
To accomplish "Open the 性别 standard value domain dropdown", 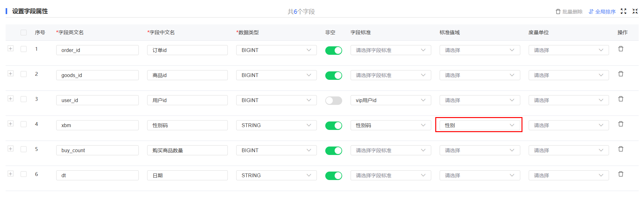I will (480, 125).
